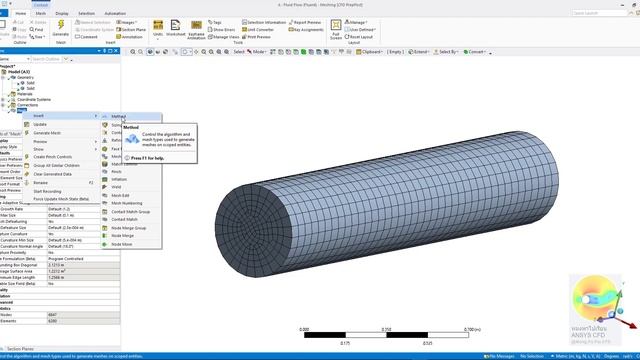Choose Mesh Numbering from submenu
640x360 pixels.
pyautogui.click(x=131, y=203)
